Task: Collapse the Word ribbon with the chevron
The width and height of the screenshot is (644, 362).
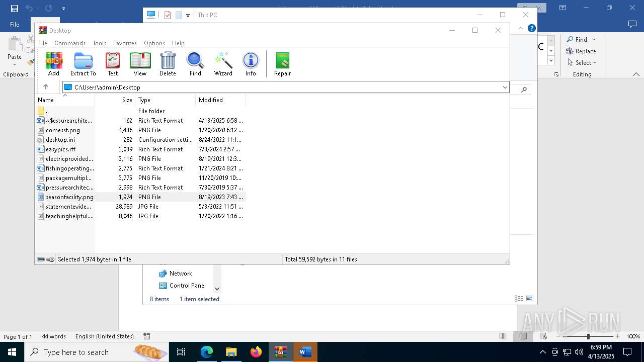Action: 636,74
